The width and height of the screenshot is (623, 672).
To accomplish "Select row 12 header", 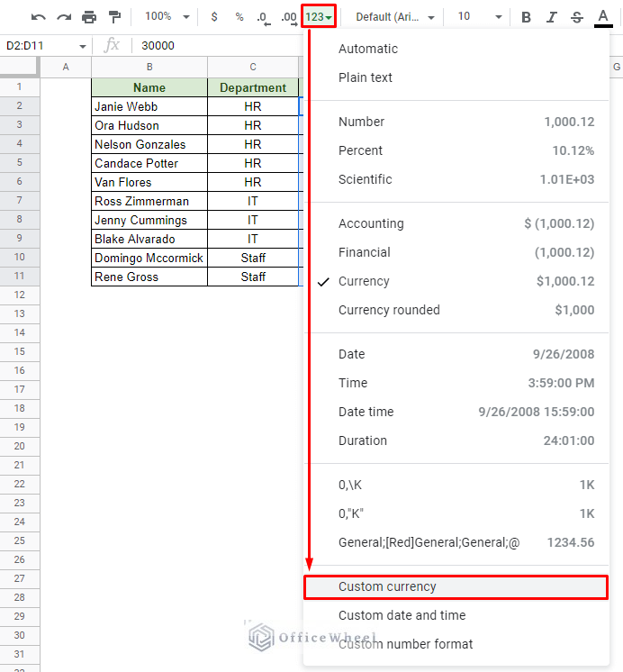I will coord(19,295).
